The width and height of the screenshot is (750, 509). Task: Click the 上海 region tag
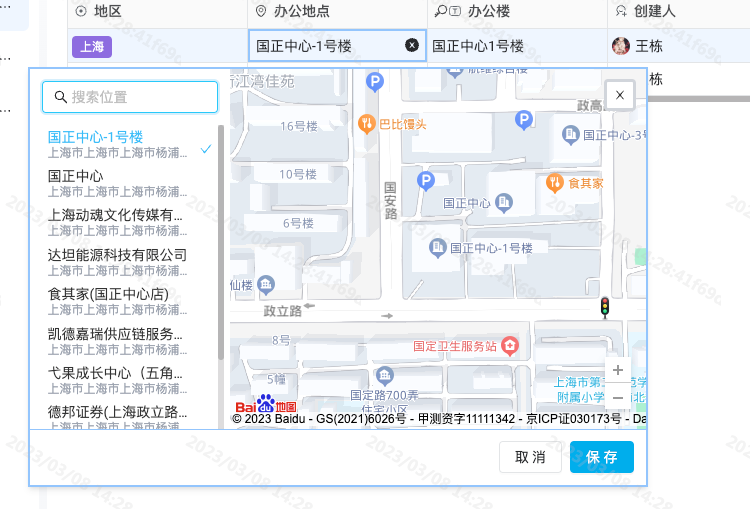point(92,46)
